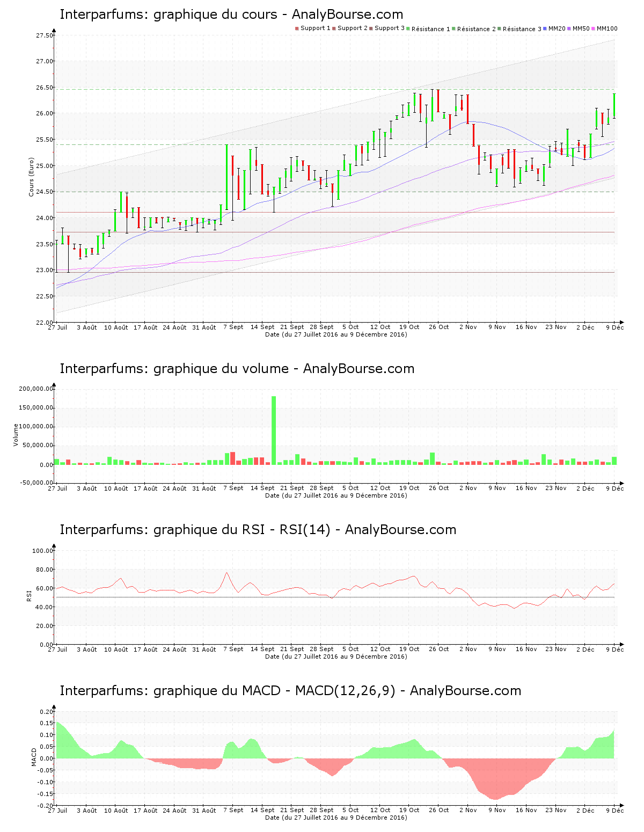The image size is (644, 832).
Task: Select the 100,000.00 volume axis value
Action: click(36, 427)
